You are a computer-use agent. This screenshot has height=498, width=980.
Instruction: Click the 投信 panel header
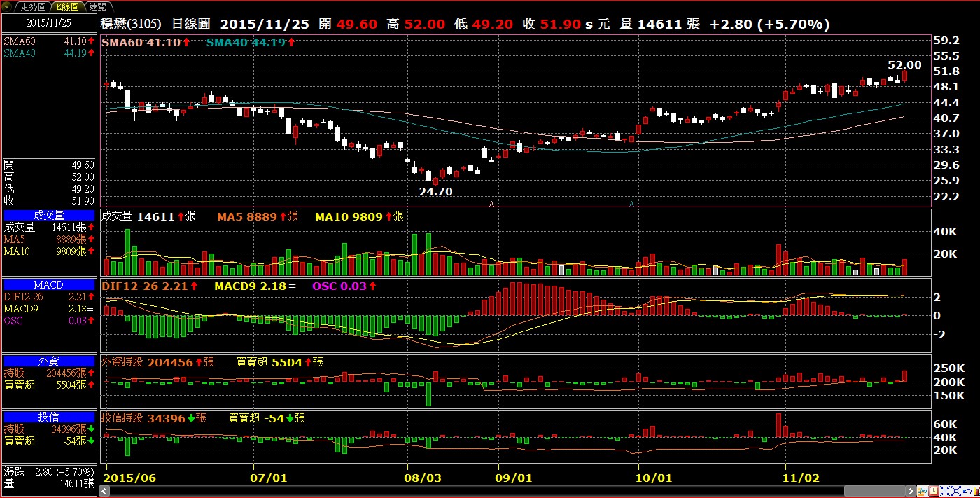point(49,417)
